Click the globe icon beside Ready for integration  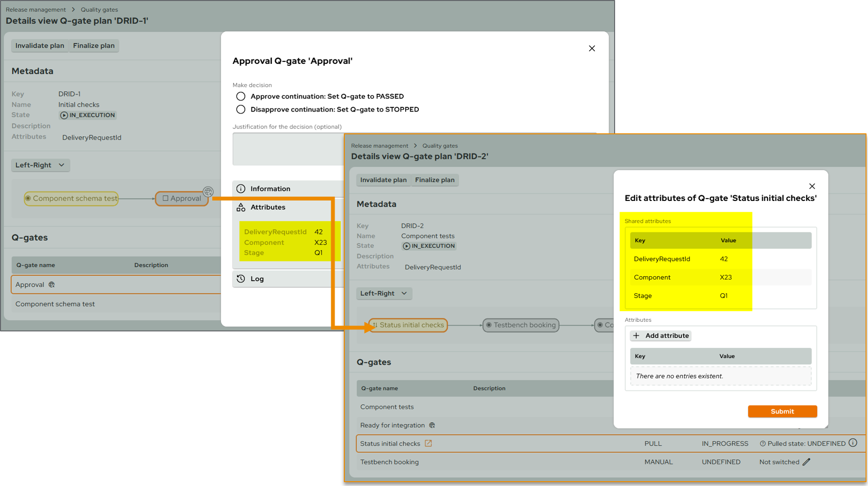pyautogui.click(x=432, y=425)
